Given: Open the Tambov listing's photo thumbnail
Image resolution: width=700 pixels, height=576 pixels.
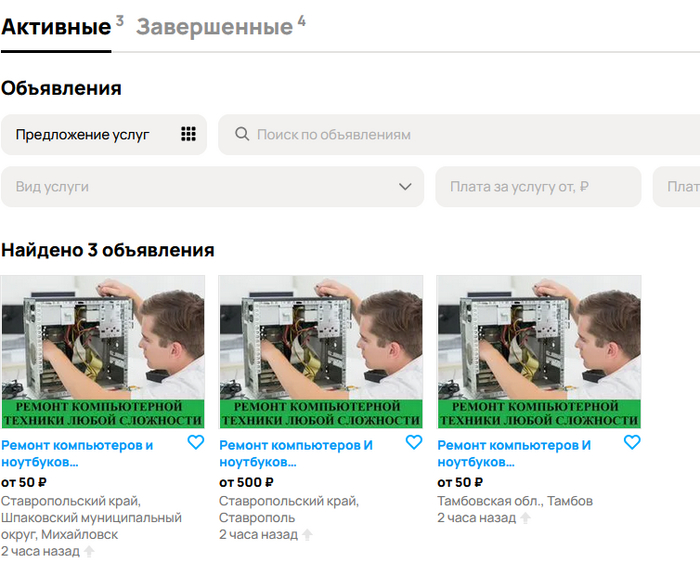Looking at the screenshot, I should 539,352.
